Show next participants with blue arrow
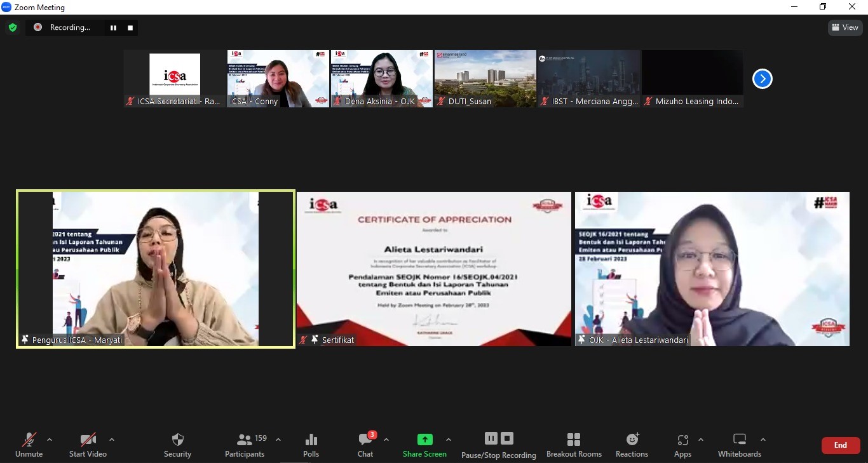Screen dimensions: 868x463 (x=762, y=79)
